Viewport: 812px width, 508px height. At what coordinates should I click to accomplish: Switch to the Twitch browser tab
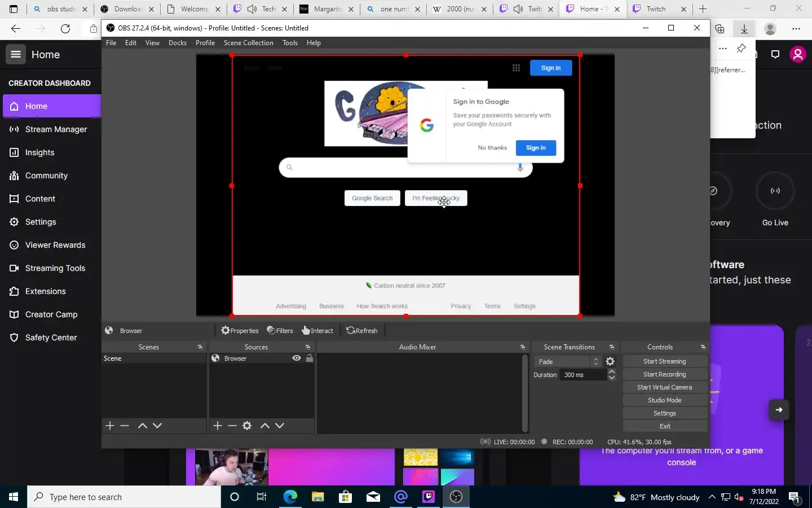tap(659, 9)
